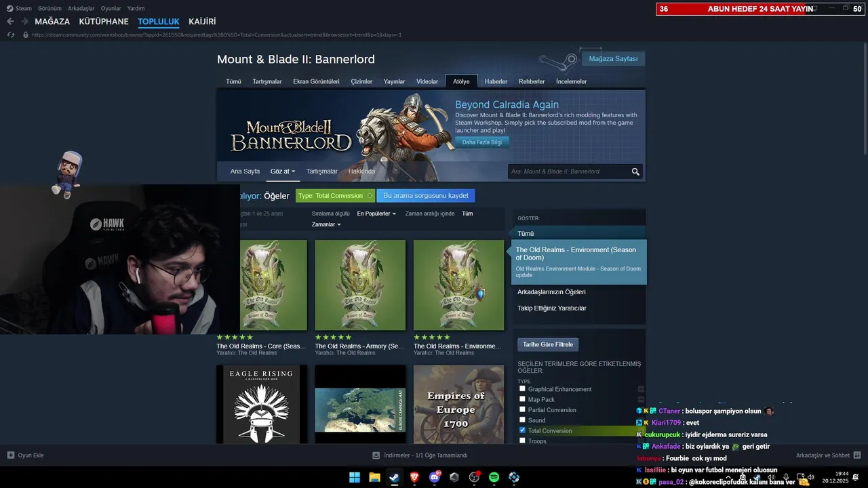Open the Ekran Görüntüleri tab
Viewport: 868px width, 488px height.
click(316, 81)
